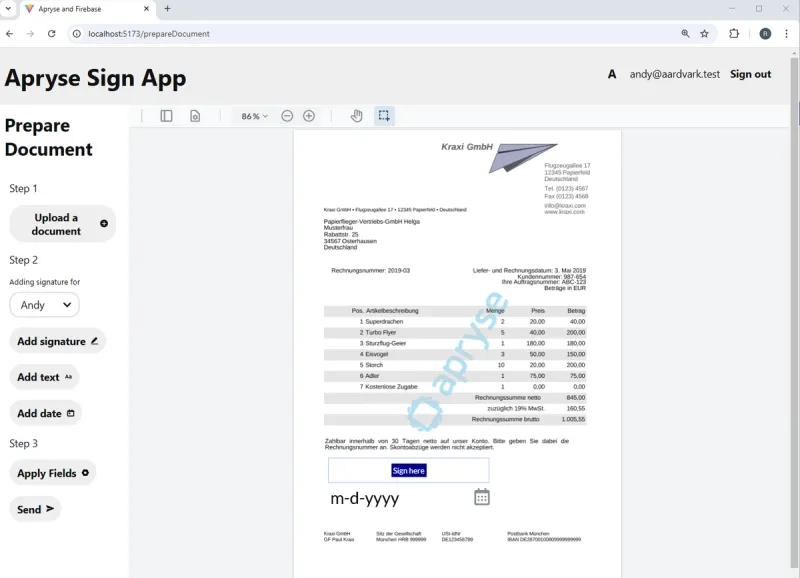Viewport: 800px width, 578px height.
Task: Zoom out with the minus icon
Action: click(x=287, y=116)
